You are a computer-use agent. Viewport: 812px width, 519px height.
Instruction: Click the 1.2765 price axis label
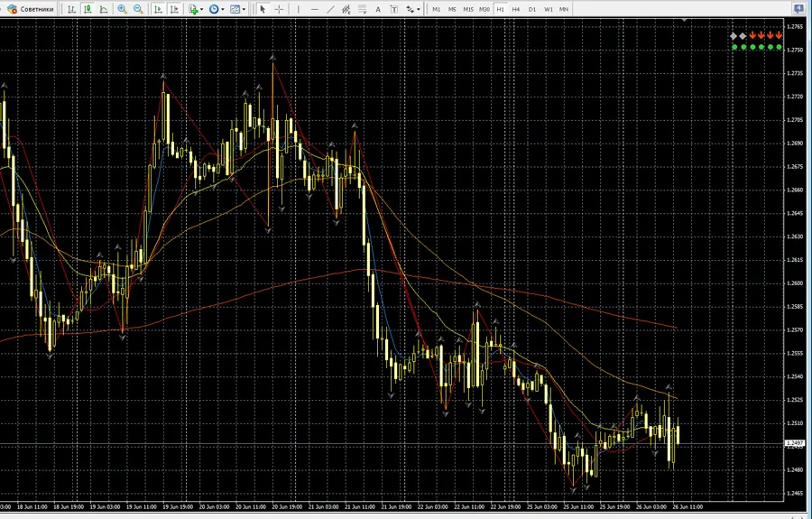(795, 26)
